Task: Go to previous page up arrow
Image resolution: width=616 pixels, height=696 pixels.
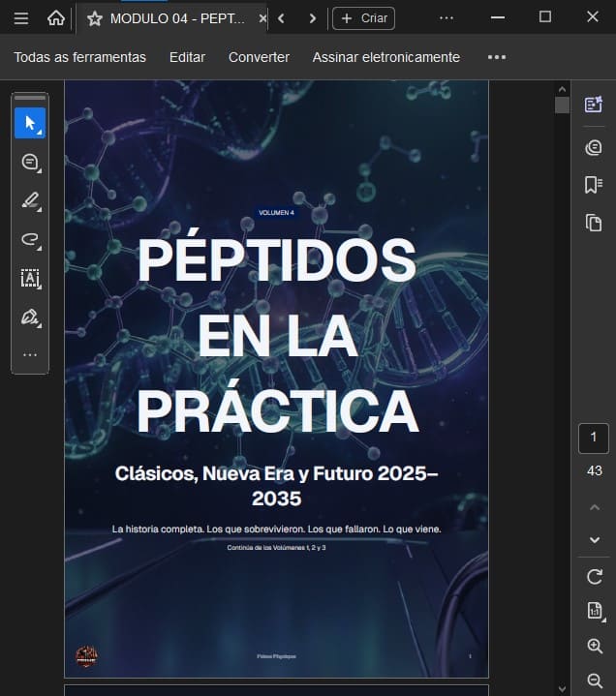Action: (x=595, y=507)
